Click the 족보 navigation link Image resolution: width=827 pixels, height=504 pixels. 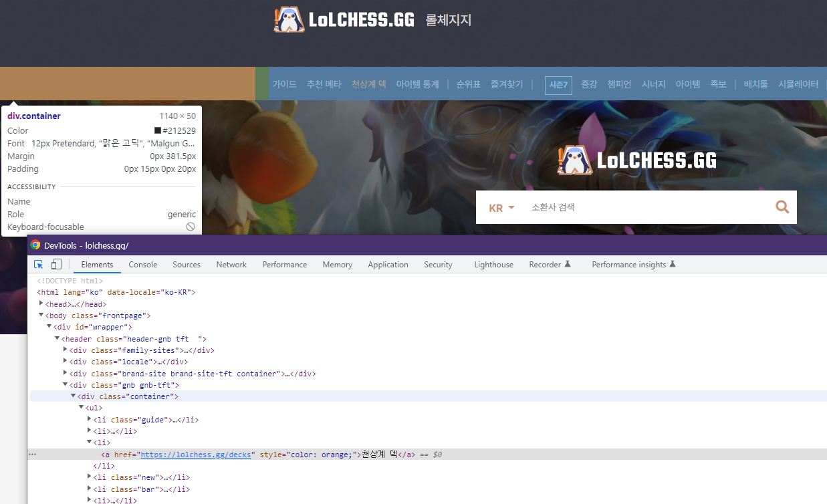coord(718,84)
